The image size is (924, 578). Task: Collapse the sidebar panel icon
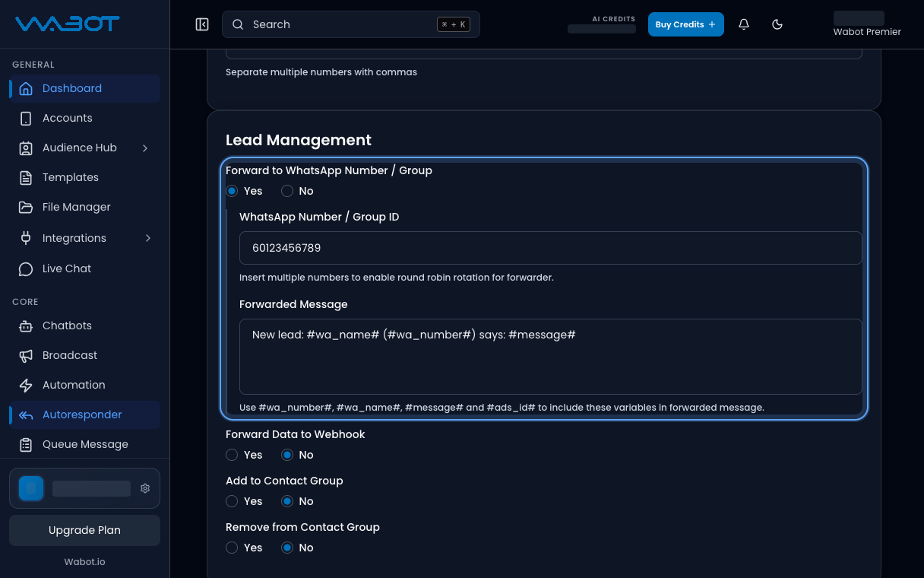(202, 24)
